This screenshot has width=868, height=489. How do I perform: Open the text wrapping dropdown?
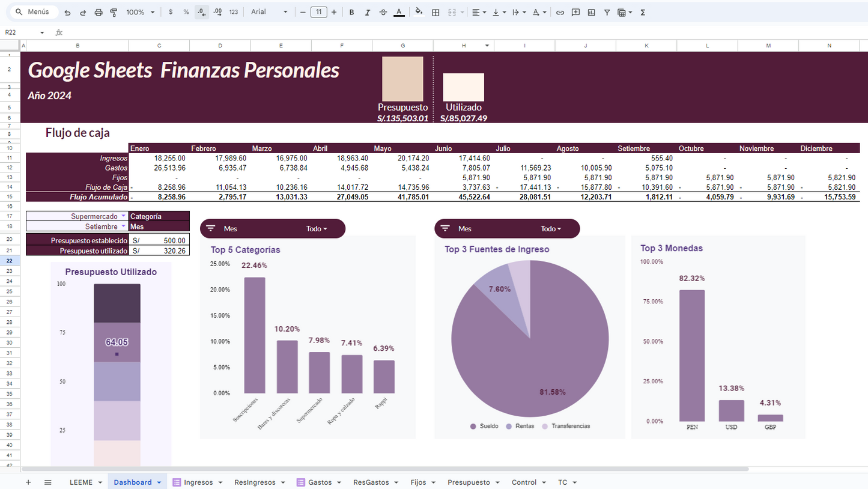[x=518, y=12]
